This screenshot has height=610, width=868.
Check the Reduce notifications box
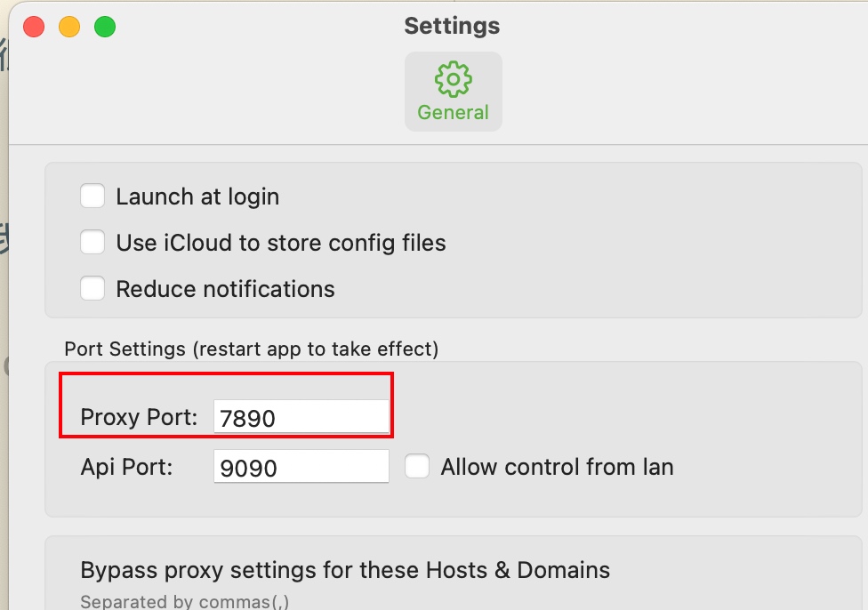pos(92,288)
